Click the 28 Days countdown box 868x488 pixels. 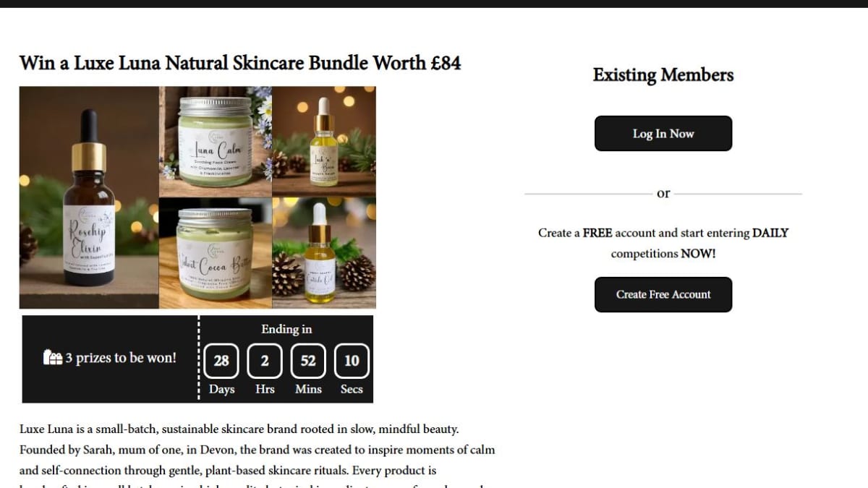coord(221,361)
